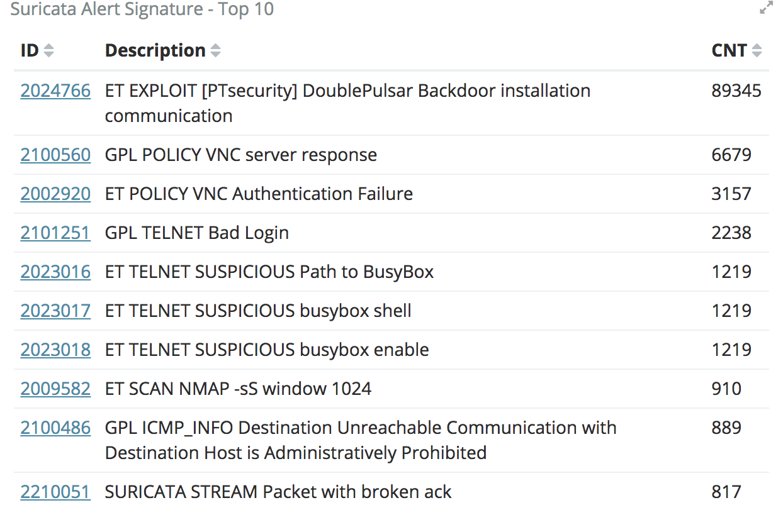Viewport: 783px width, 532px height.
Task: Open signature ID 2002920 link
Action: (55, 194)
